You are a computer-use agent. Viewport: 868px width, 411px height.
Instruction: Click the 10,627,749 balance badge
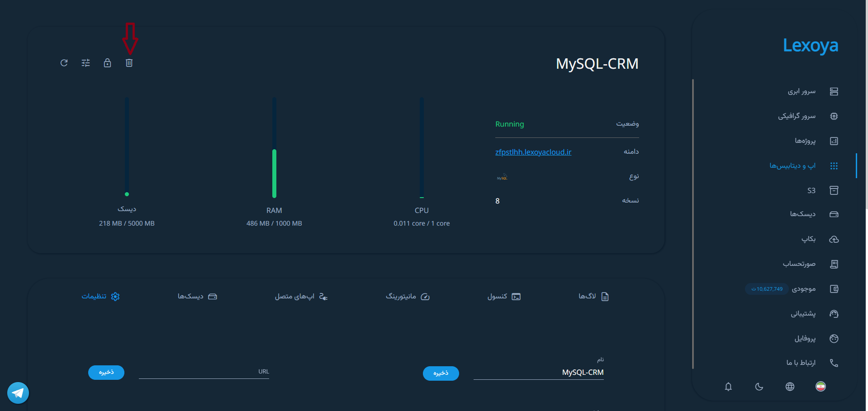[767, 289]
